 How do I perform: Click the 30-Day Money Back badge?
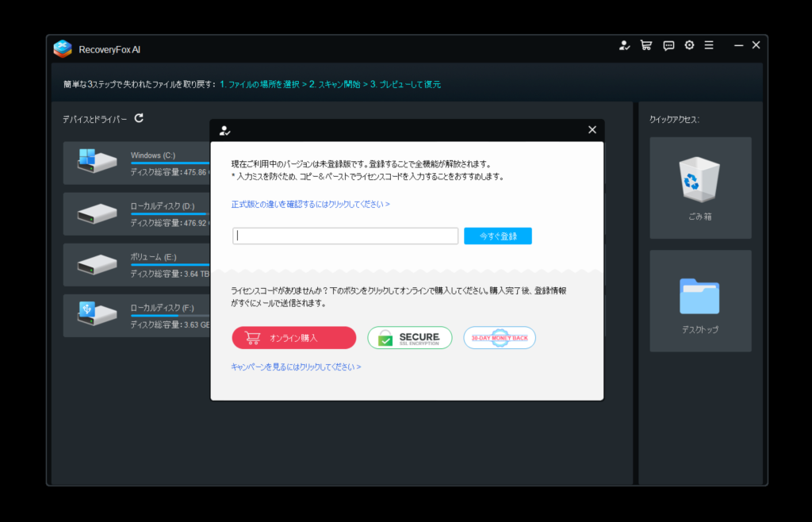click(x=500, y=338)
